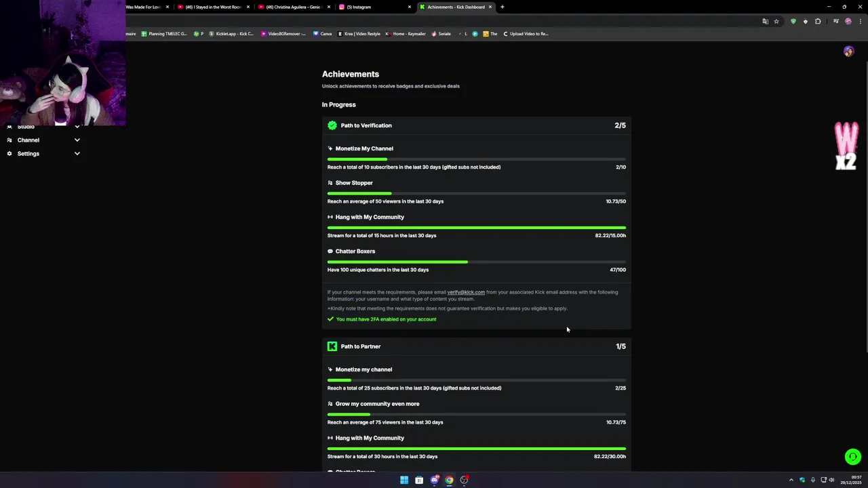868x488 pixels.
Task: Click the 82.22/15.00h streaming hours value
Action: tap(610, 235)
